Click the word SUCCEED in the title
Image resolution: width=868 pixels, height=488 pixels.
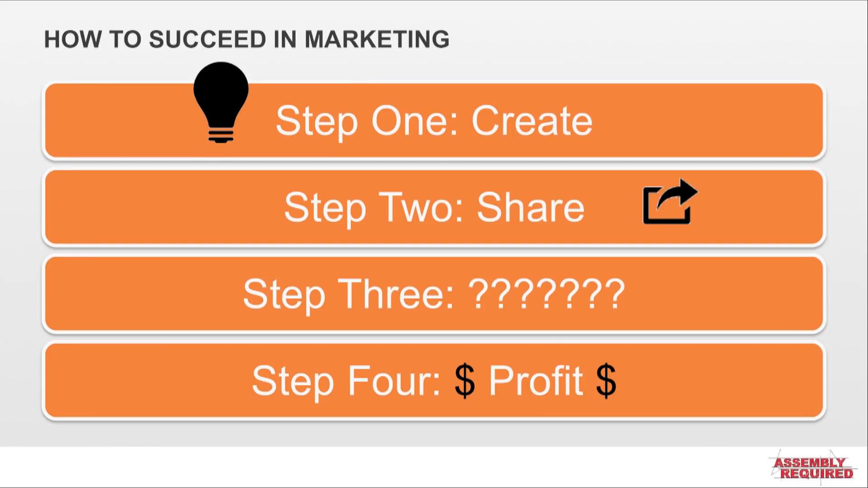click(x=208, y=39)
